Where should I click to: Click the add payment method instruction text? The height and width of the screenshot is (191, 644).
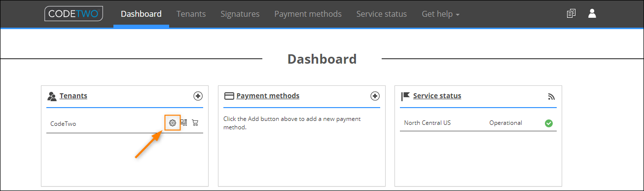(292, 123)
